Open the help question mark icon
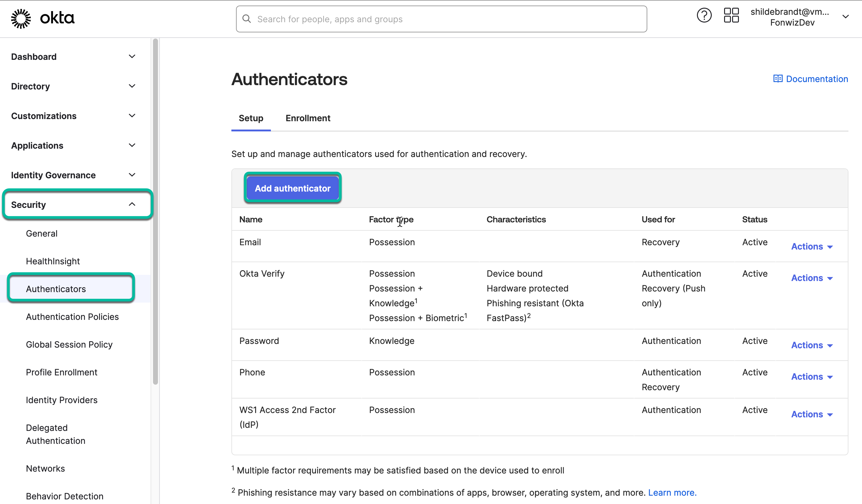The image size is (862, 504). pyautogui.click(x=704, y=15)
